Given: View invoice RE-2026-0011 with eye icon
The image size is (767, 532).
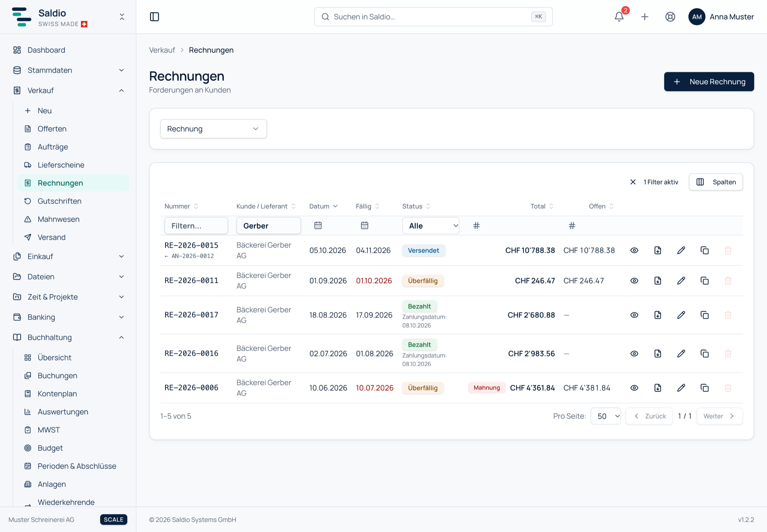Looking at the screenshot, I should click(x=634, y=281).
